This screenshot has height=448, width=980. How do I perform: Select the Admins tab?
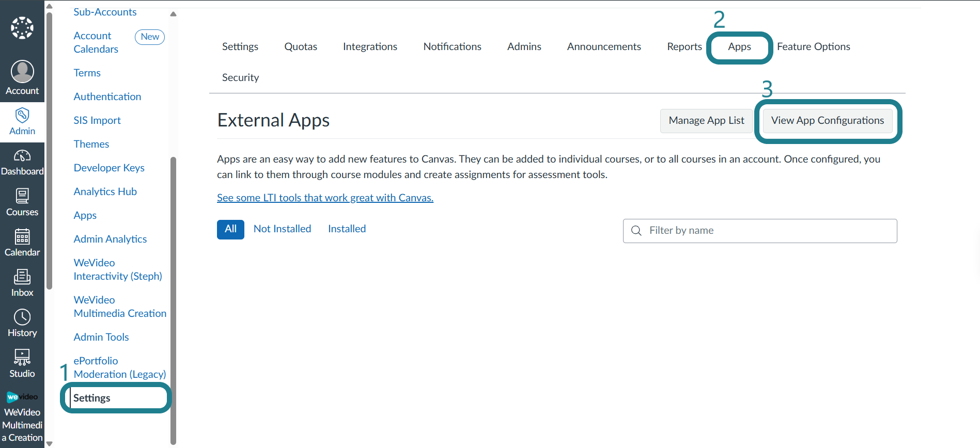click(524, 46)
